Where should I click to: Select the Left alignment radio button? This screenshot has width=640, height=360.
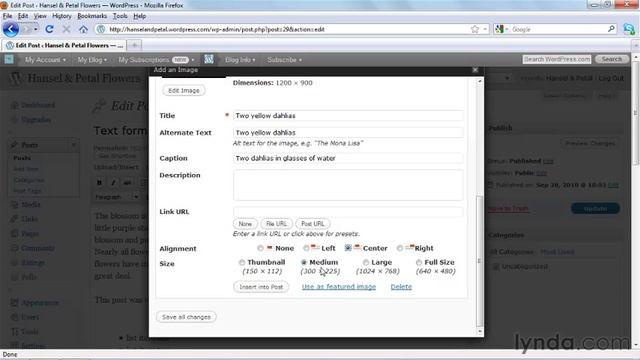[306, 248]
